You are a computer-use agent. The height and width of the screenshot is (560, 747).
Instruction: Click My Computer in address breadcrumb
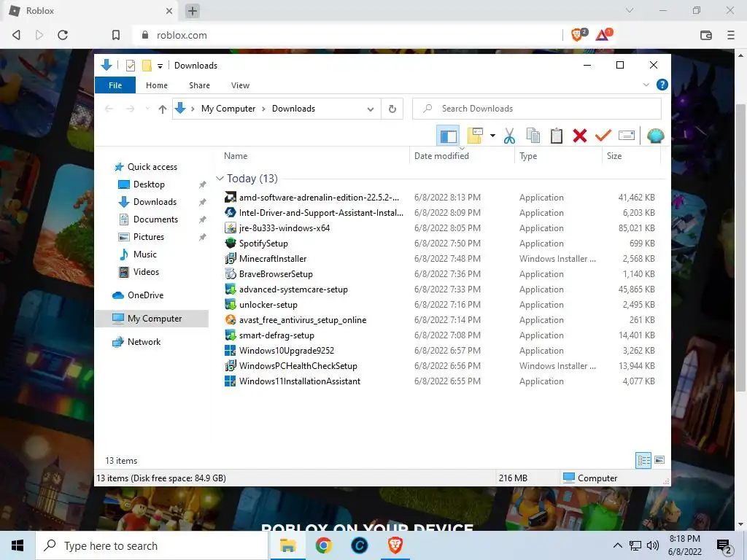[x=228, y=109]
